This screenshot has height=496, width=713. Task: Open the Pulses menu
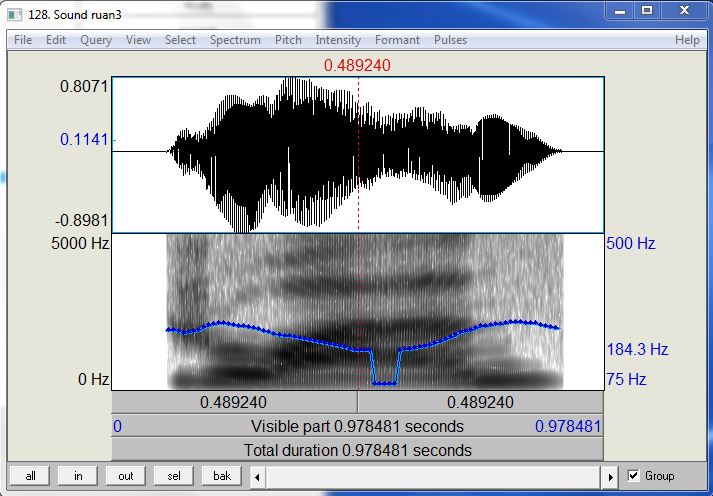(x=450, y=40)
